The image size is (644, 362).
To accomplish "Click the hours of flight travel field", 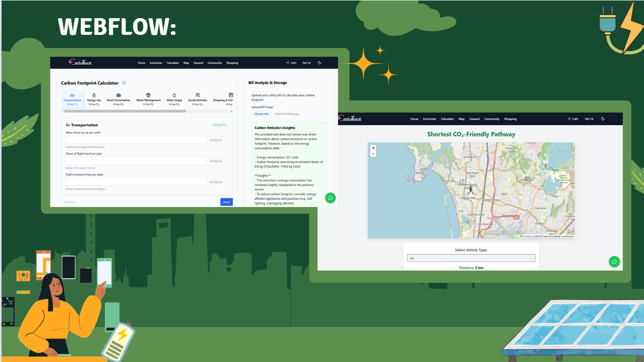I will click(x=136, y=161).
